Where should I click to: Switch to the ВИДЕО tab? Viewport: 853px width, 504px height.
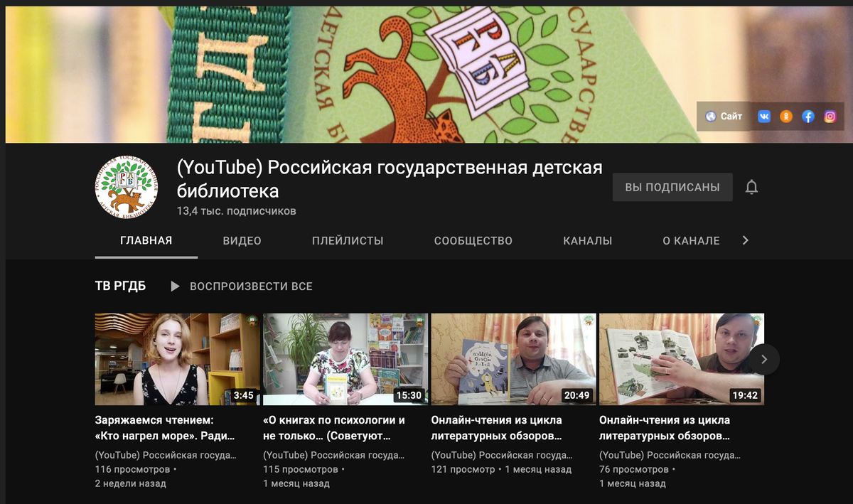tap(242, 241)
